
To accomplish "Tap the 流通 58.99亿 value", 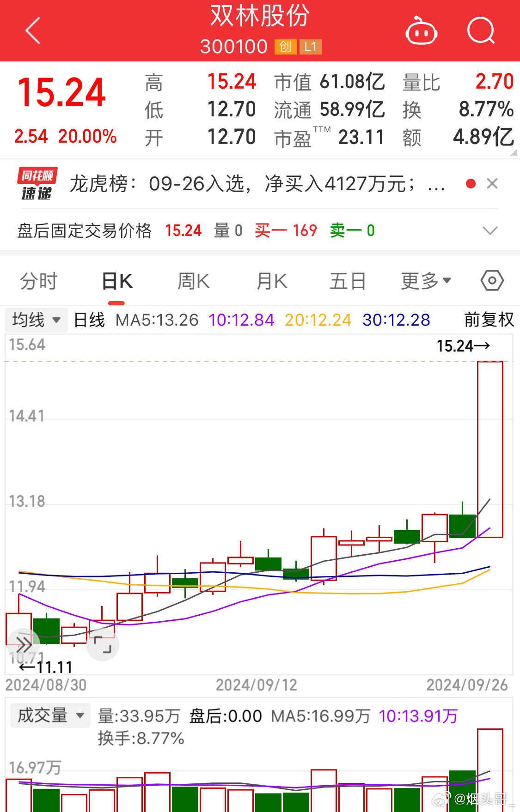I will (x=330, y=110).
